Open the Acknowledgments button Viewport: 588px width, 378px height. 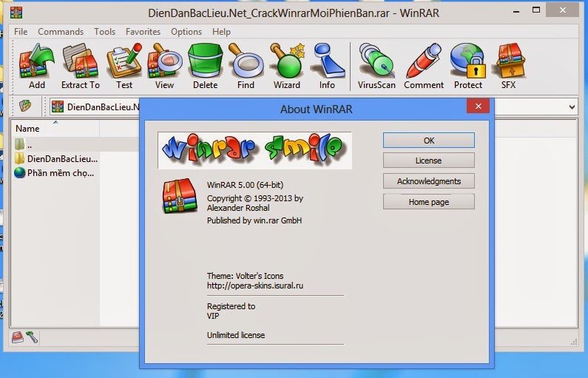(429, 181)
